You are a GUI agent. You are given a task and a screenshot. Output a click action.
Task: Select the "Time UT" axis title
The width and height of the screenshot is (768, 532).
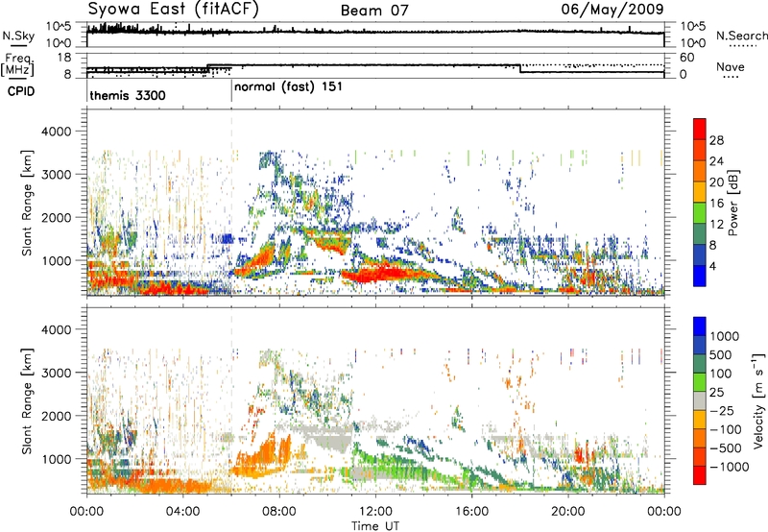[x=375, y=526]
